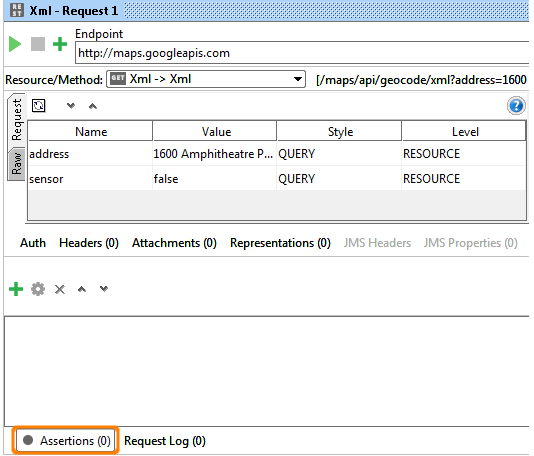
Task: Click the Level column header
Action: [x=464, y=131]
